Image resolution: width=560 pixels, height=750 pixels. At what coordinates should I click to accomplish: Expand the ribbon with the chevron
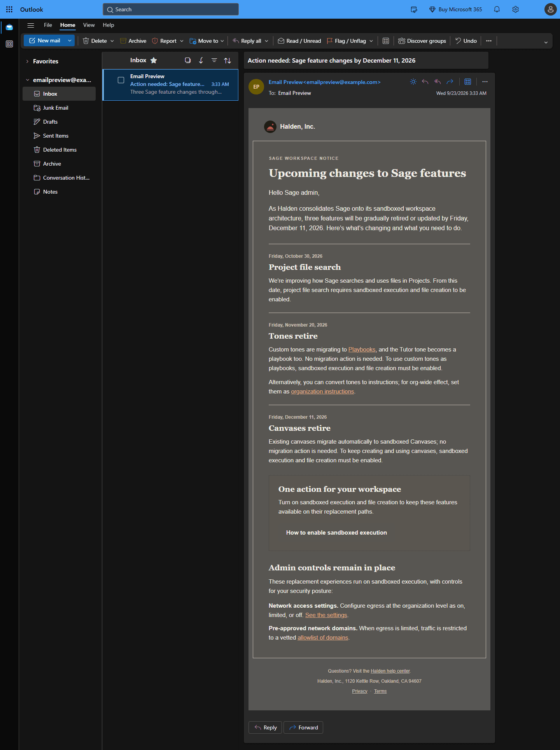(546, 42)
